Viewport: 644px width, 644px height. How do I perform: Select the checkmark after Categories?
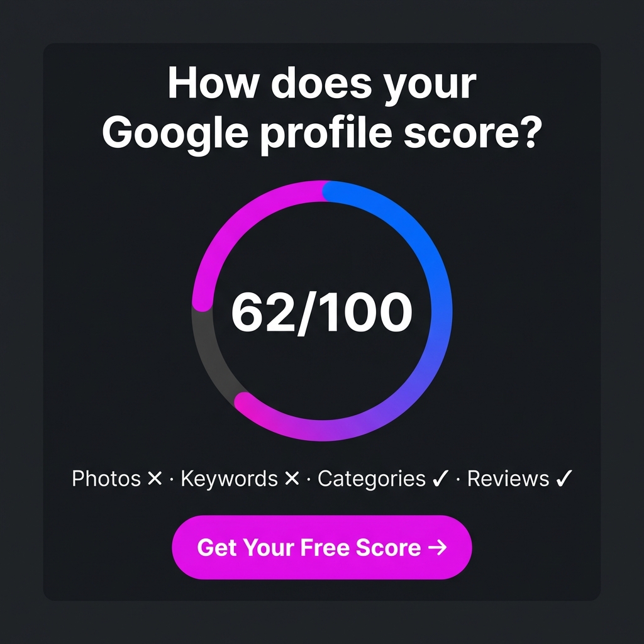tap(440, 478)
